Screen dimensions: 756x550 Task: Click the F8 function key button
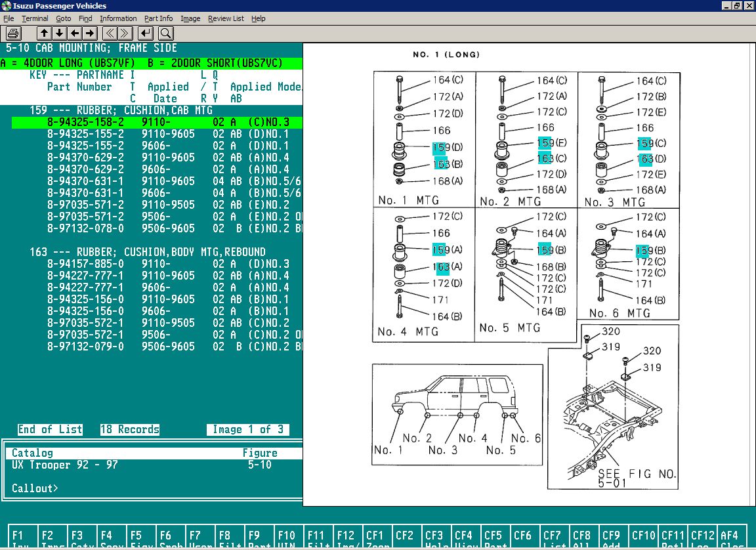point(230,537)
